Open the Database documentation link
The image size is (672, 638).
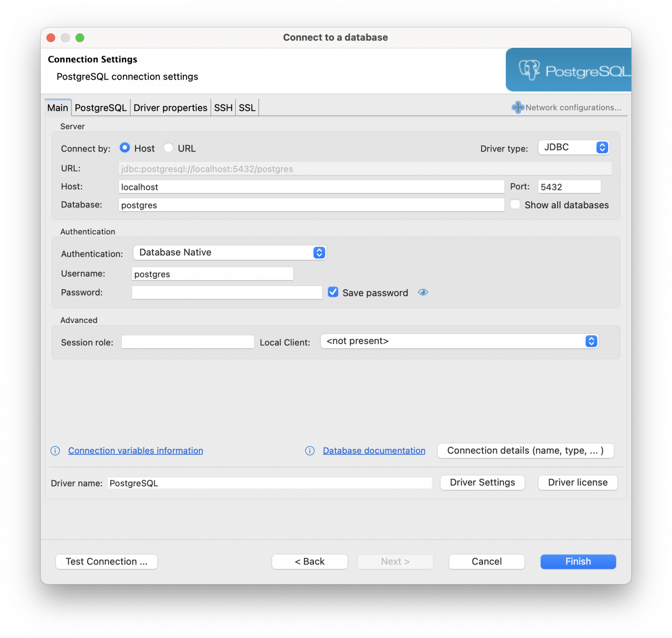pyautogui.click(x=374, y=451)
